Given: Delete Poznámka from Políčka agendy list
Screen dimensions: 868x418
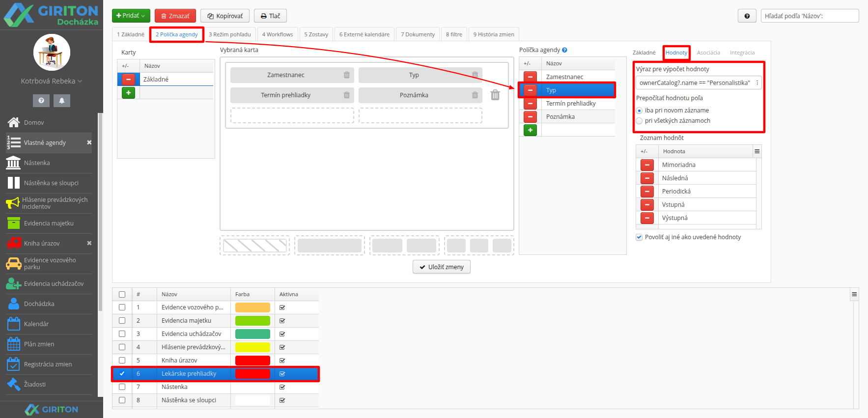Looking at the screenshot, I should pyautogui.click(x=530, y=116).
